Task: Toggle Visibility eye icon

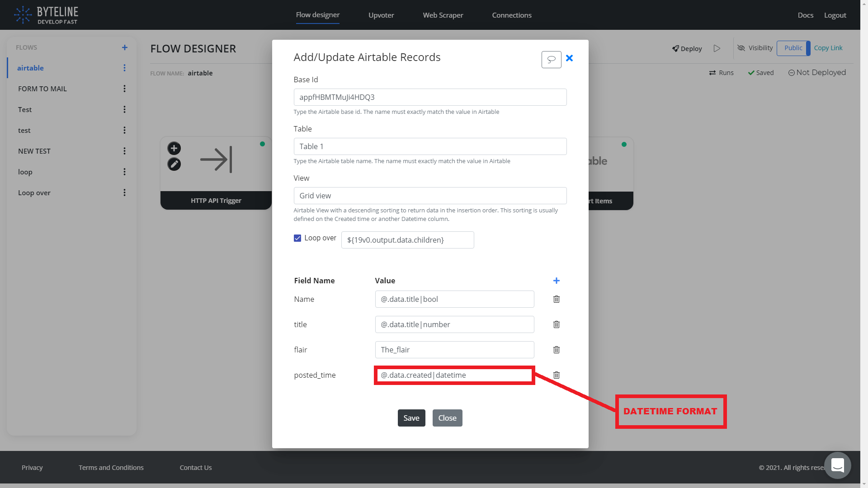Action: click(x=741, y=48)
